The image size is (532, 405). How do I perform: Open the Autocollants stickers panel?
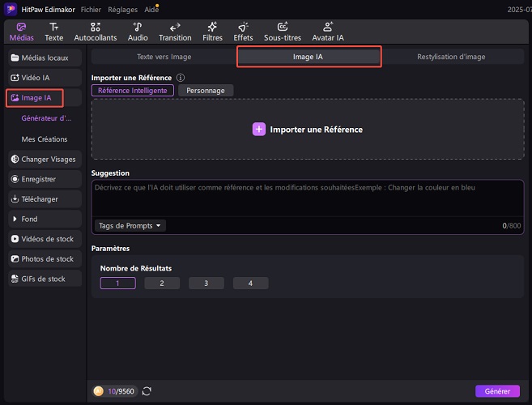96,32
